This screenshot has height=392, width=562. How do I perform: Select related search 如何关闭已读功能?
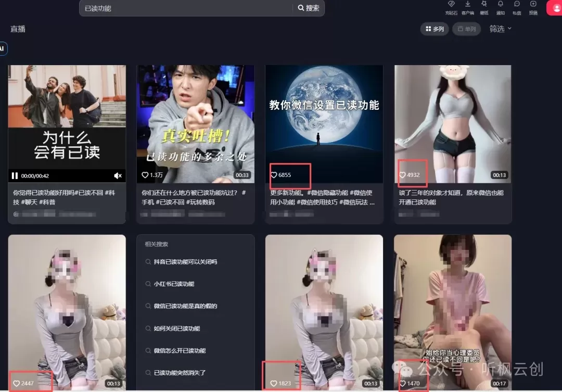[x=177, y=328]
